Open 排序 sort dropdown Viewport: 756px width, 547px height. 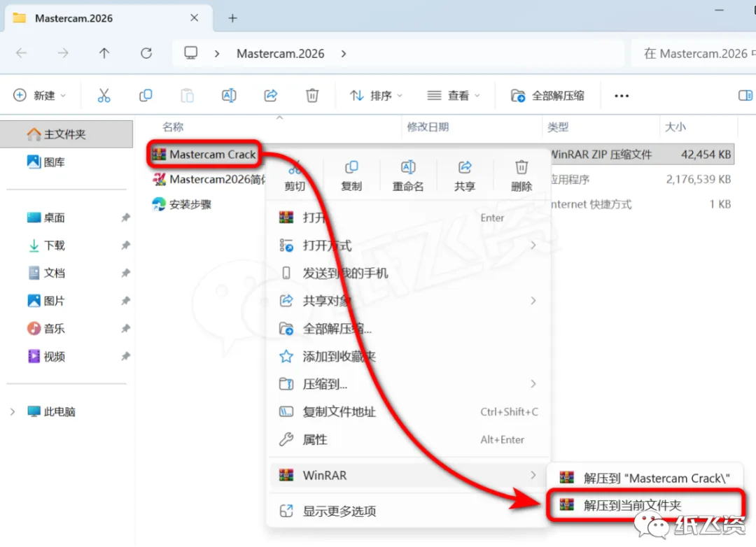[376, 95]
